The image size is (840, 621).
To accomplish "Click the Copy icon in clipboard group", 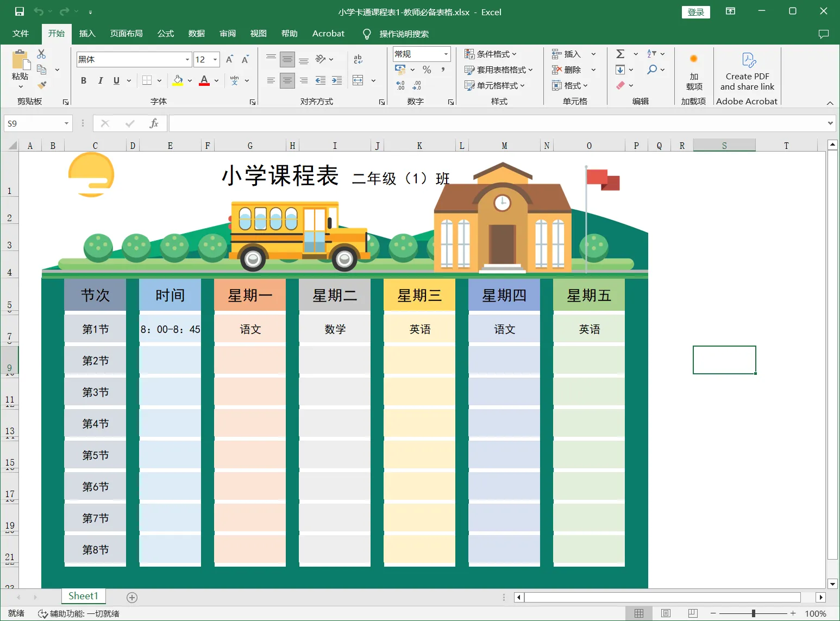I will (41, 70).
